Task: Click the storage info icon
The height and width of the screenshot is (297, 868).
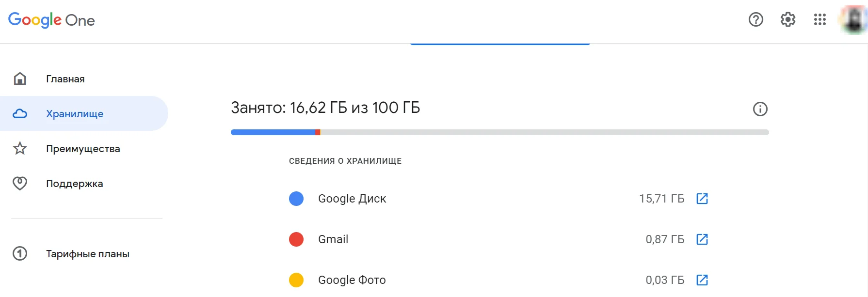Action: (760, 109)
